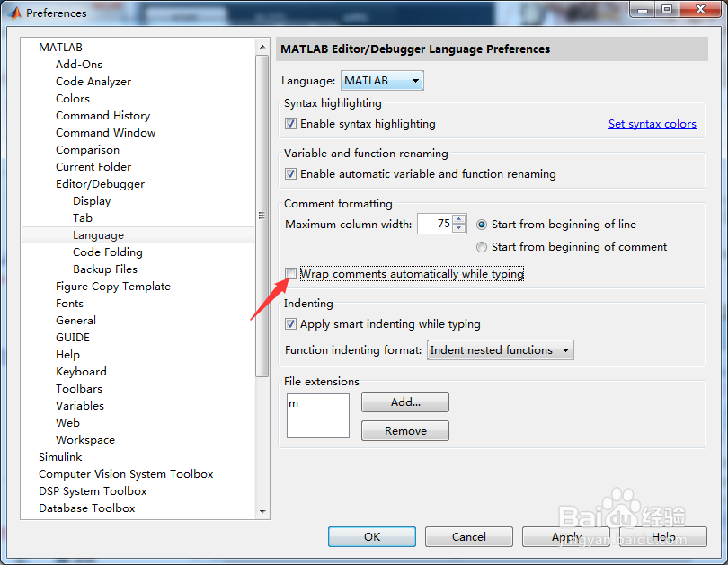Open Comparison preferences
The image size is (728, 565).
point(87,150)
